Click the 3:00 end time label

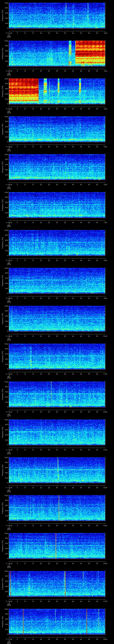[x=105, y=71]
